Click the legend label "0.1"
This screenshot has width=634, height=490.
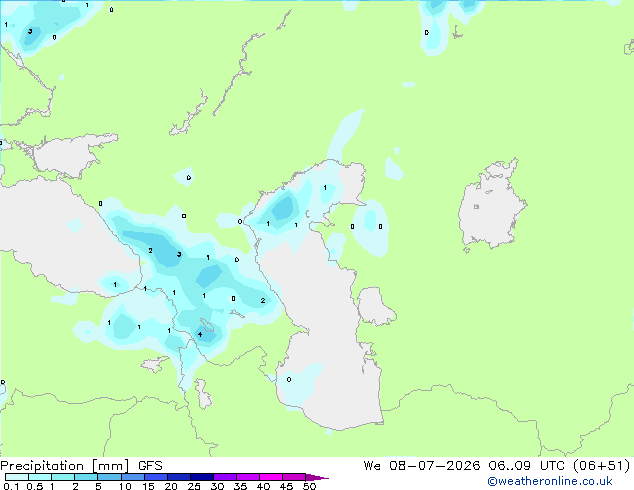pyautogui.click(x=11, y=486)
